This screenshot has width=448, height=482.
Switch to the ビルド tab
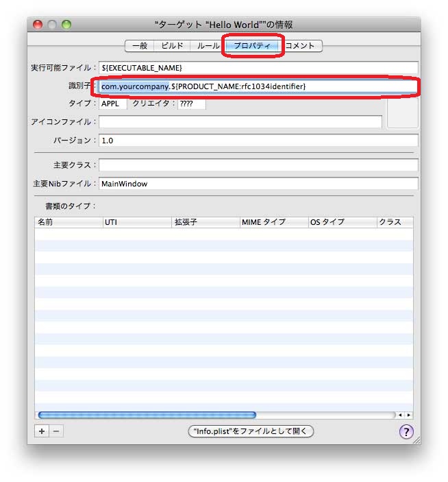pyautogui.click(x=172, y=46)
